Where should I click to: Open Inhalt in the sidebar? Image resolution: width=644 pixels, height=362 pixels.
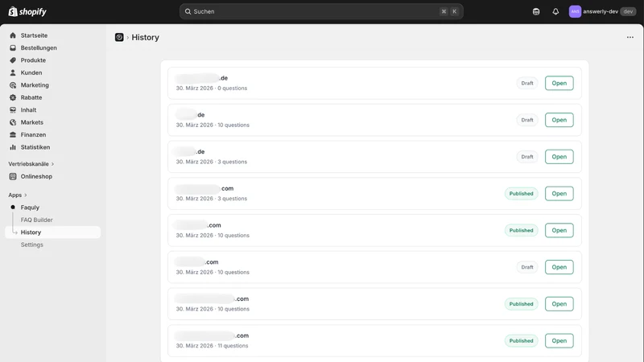[x=28, y=109]
